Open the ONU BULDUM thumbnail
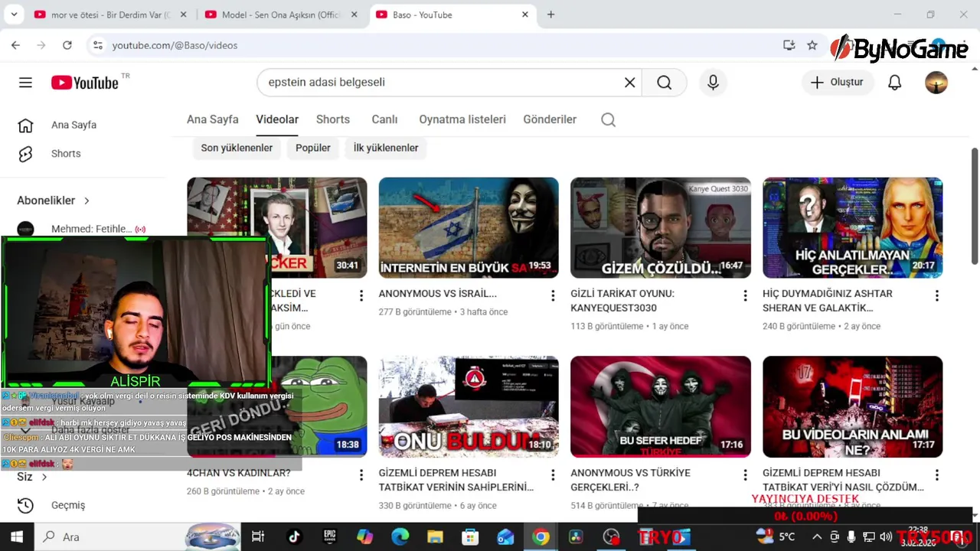 [469, 406]
